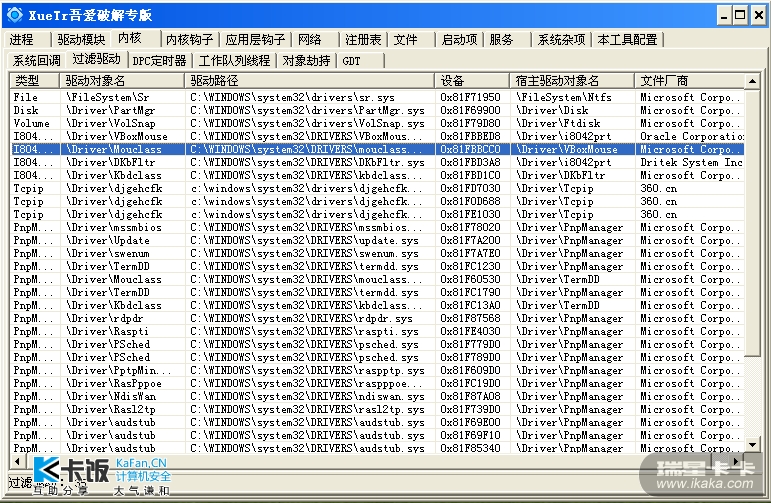This screenshot has width=771, height=503.
Task: Sort by the 宿主驱动对象名 column header
Action: 572,80
